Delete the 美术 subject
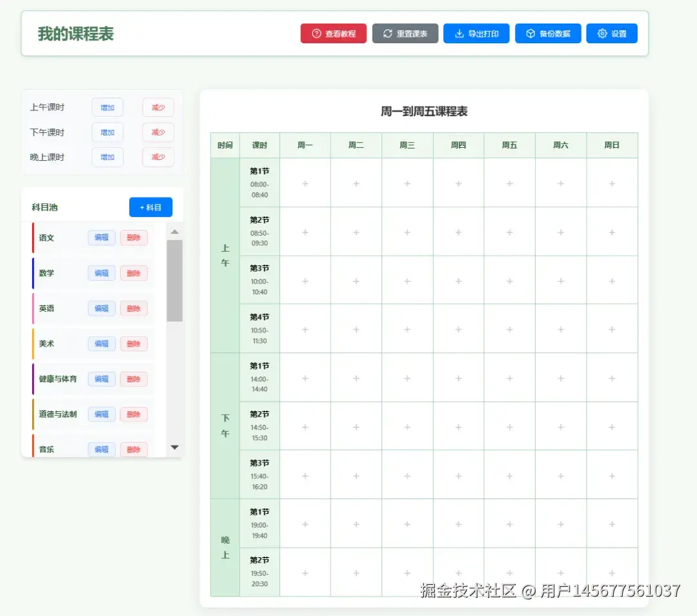 pos(133,344)
